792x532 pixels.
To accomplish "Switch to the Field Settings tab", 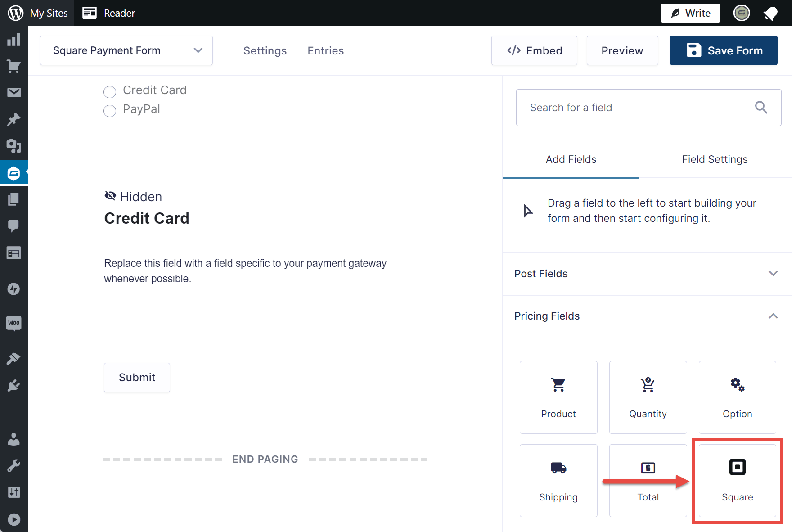I will (715, 159).
